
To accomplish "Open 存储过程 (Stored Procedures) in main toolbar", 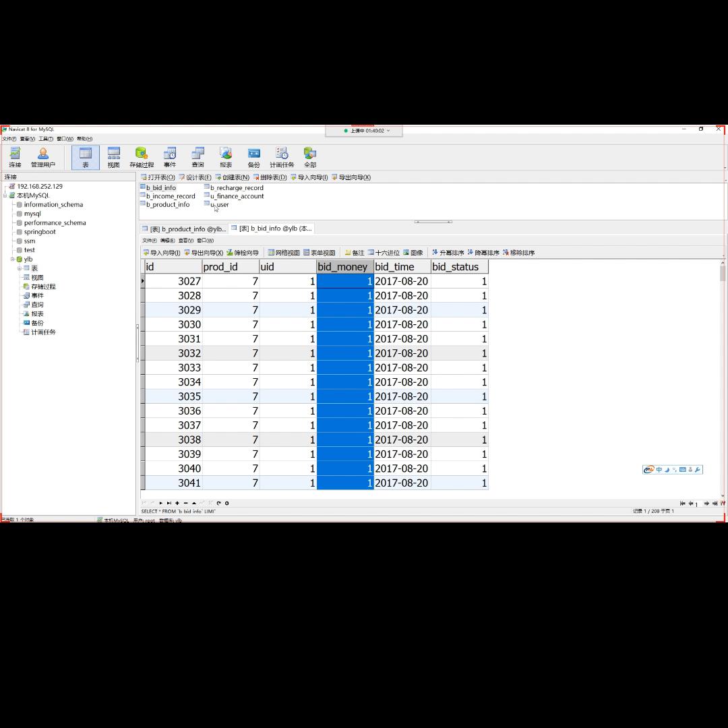I will [142, 158].
